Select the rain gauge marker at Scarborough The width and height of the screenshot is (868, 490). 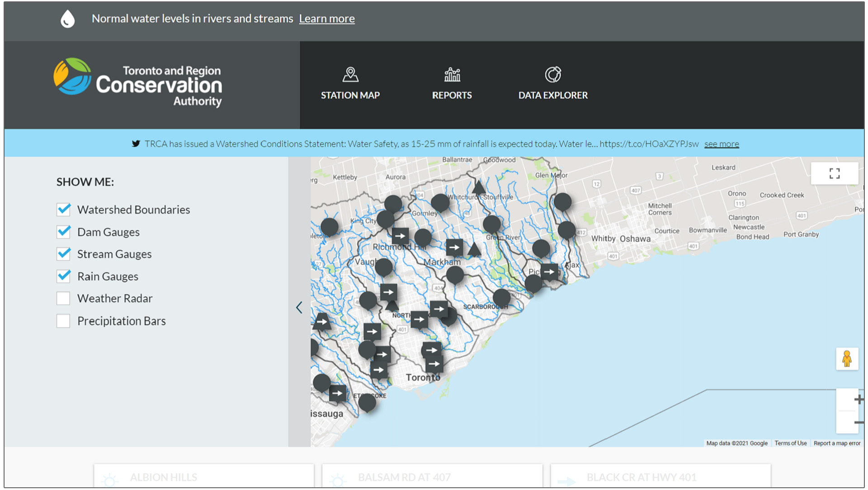click(x=501, y=298)
